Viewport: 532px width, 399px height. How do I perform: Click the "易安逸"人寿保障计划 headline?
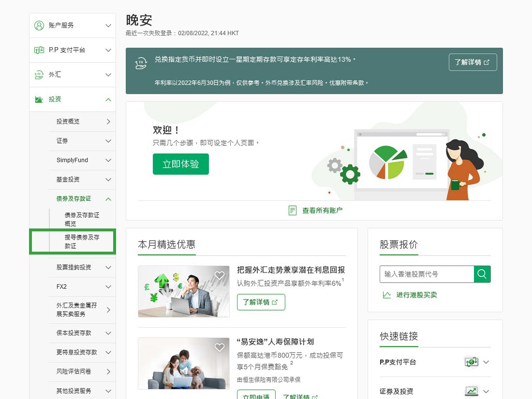(275, 342)
